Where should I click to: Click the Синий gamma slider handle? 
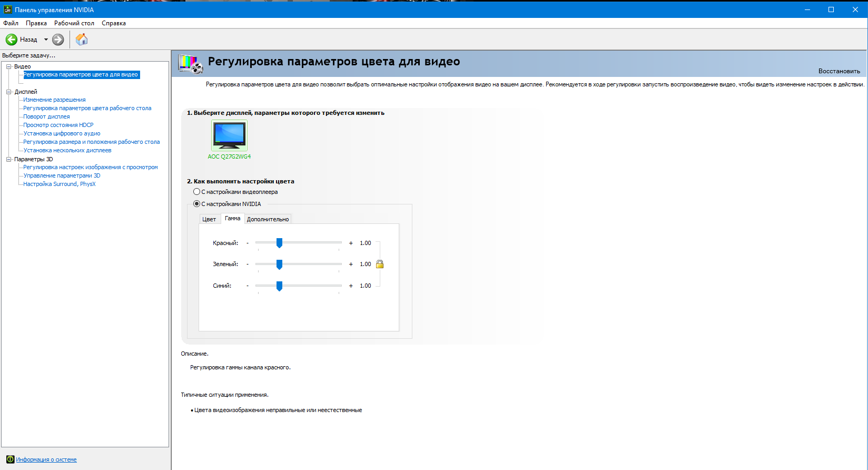point(279,286)
